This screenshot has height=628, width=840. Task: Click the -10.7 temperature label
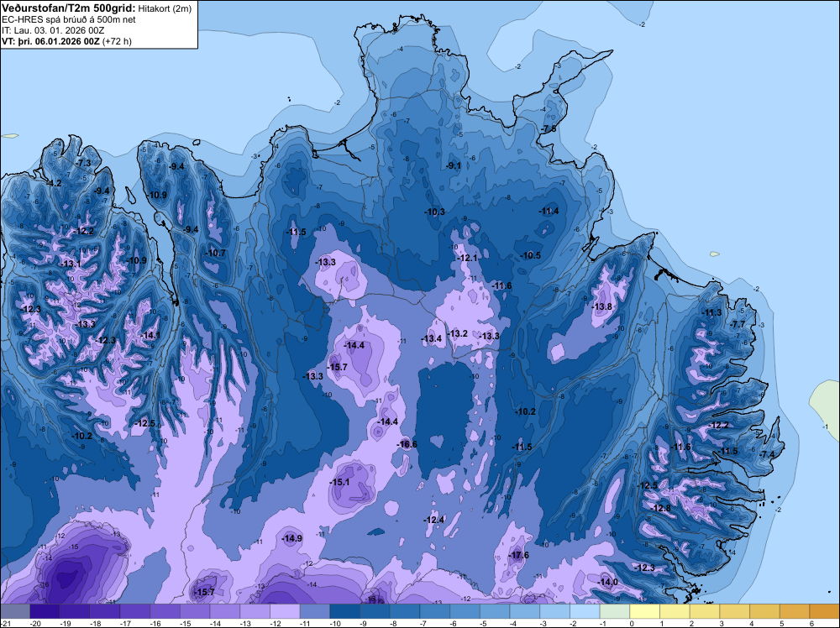click(x=215, y=253)
